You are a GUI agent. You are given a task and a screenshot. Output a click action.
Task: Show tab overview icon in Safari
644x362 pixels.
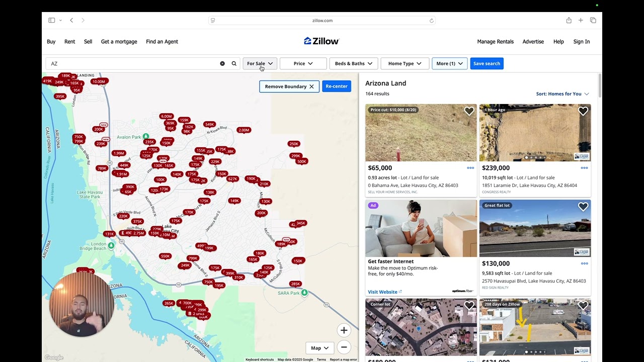tap(593, 20)
